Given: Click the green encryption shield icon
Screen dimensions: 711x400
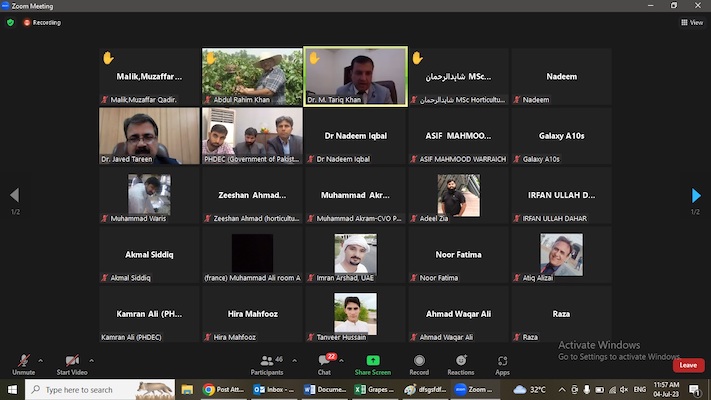Looking at the screenshot, I should click(x=10, y=22).
